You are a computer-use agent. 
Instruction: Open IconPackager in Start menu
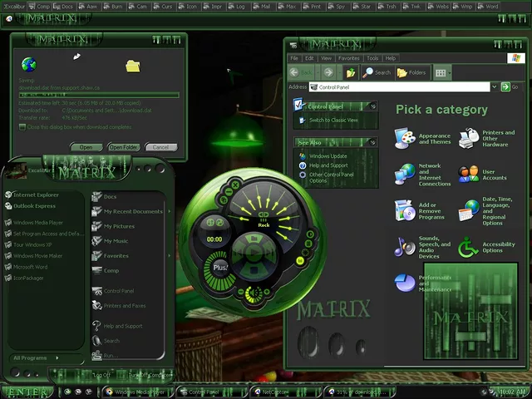point(24,278)
